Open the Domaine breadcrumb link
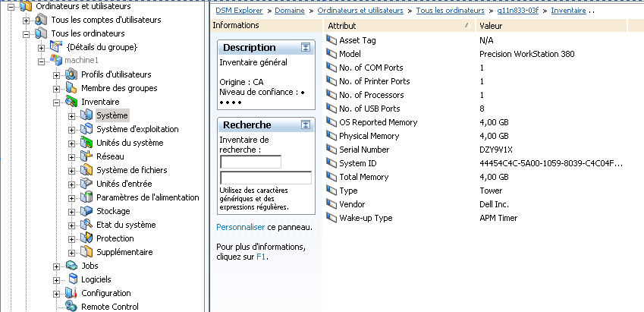 290,11
